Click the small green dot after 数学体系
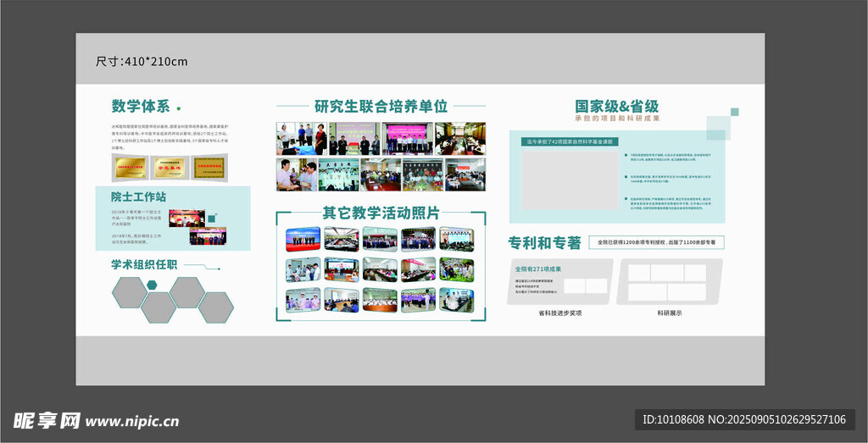 [178, 108]
